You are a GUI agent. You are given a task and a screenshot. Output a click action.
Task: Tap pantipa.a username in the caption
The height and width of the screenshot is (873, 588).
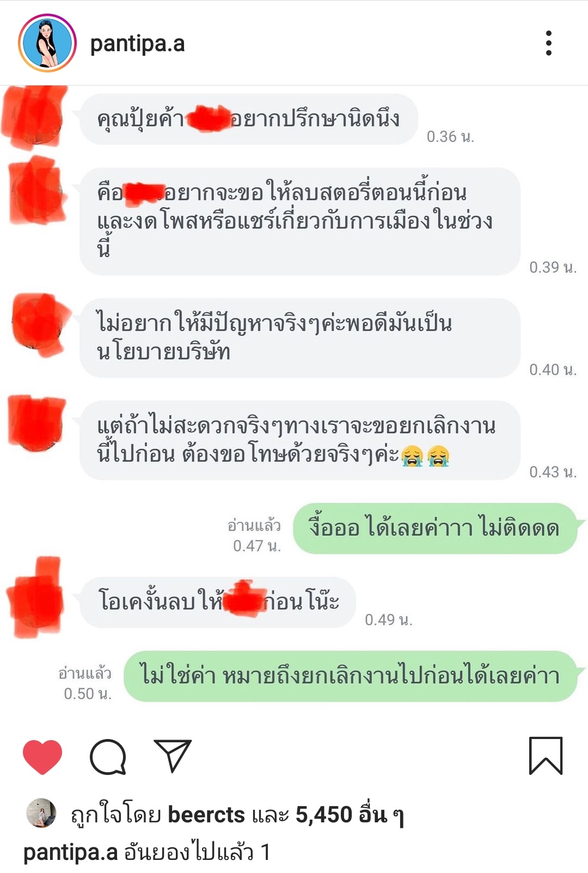[x=71, y=852]
